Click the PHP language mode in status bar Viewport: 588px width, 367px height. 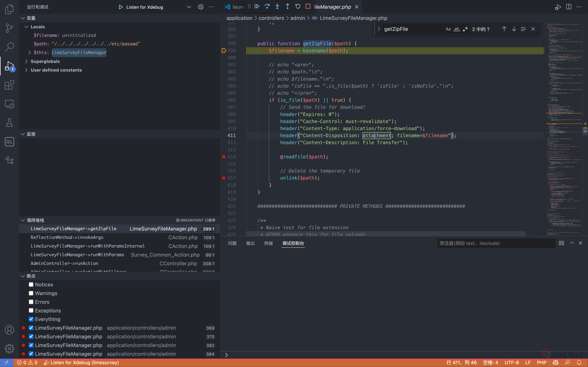tap(542, 362)
